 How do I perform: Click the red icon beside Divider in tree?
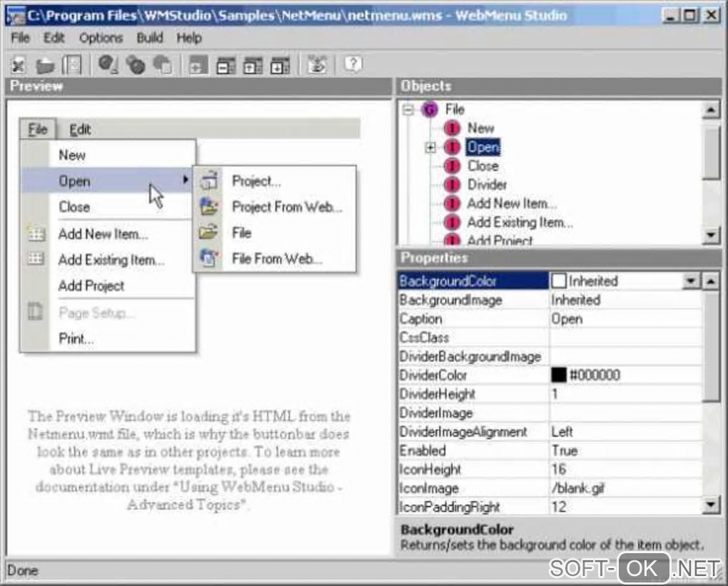(x=452, y=185)
